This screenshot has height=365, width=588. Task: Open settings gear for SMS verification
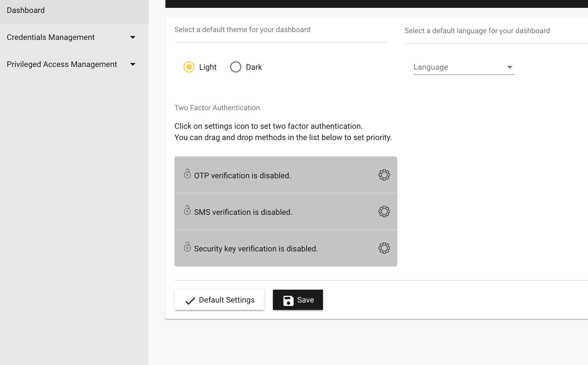tap(384, 211)
